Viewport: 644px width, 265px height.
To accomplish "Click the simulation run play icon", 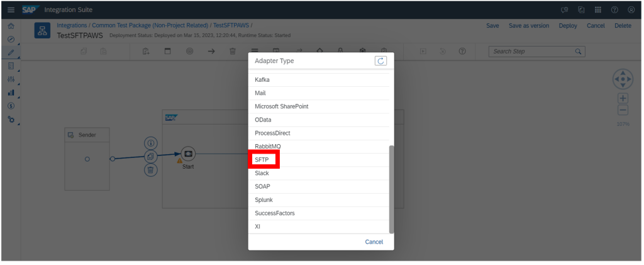I will 423,52.
